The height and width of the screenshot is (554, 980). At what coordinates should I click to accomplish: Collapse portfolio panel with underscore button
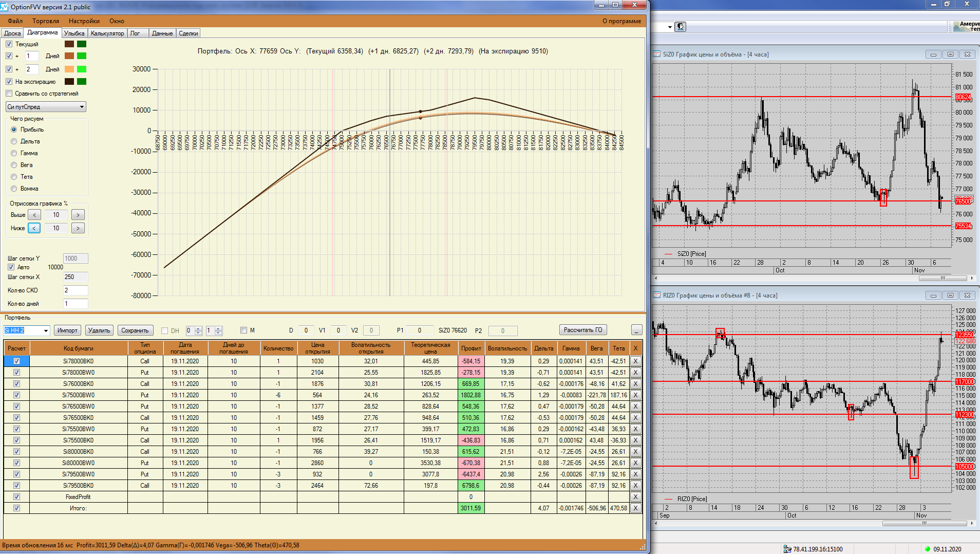click(636, 330)
